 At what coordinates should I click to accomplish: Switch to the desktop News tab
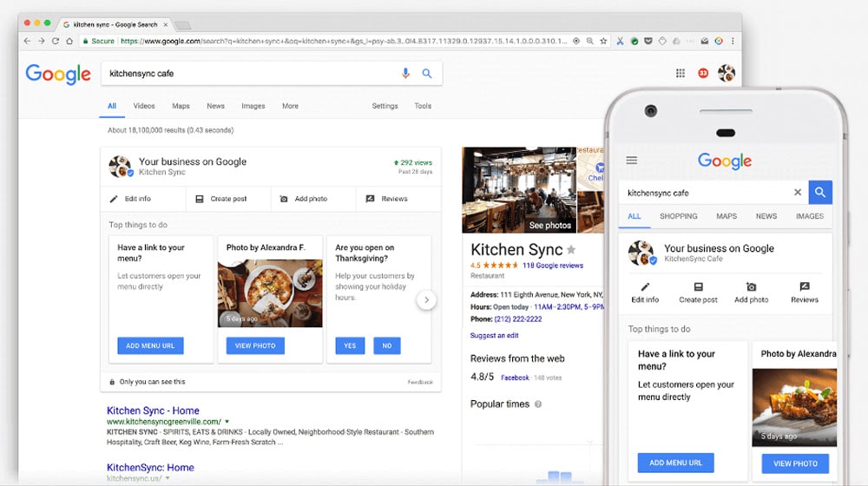[215, 106]
